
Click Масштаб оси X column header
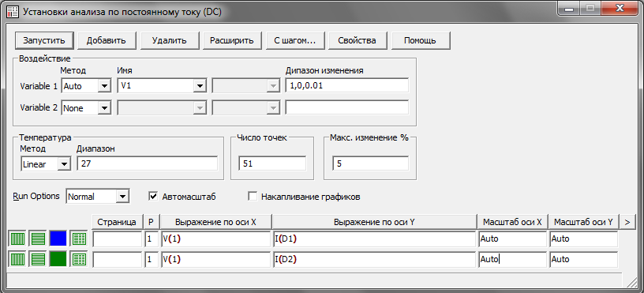coord(512,222)
